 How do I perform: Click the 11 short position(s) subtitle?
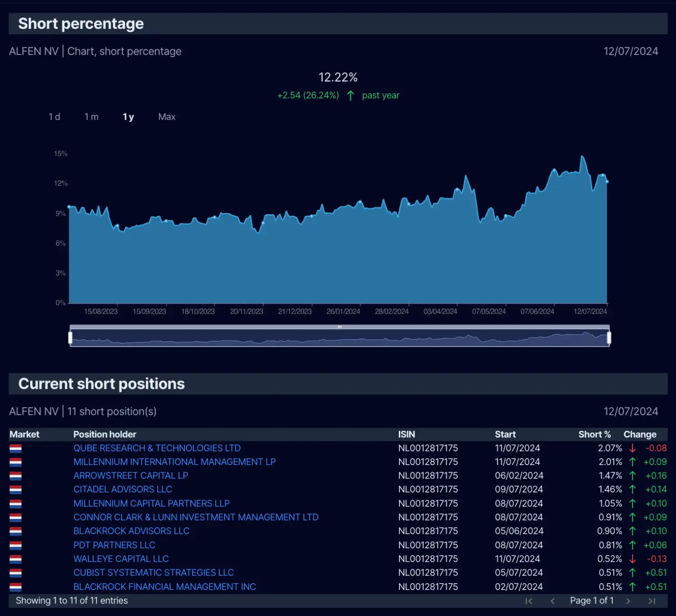(x=112, y=411)
